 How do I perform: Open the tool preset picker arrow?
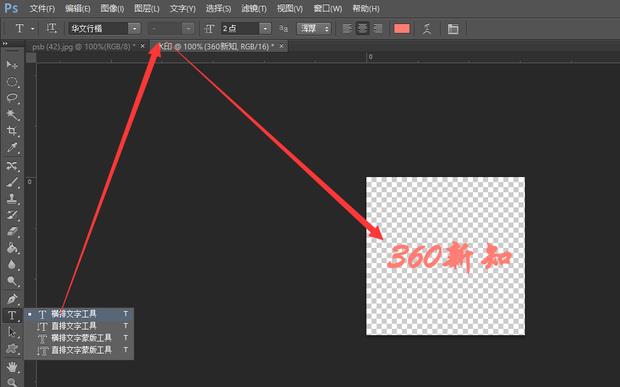coord(32,29)
